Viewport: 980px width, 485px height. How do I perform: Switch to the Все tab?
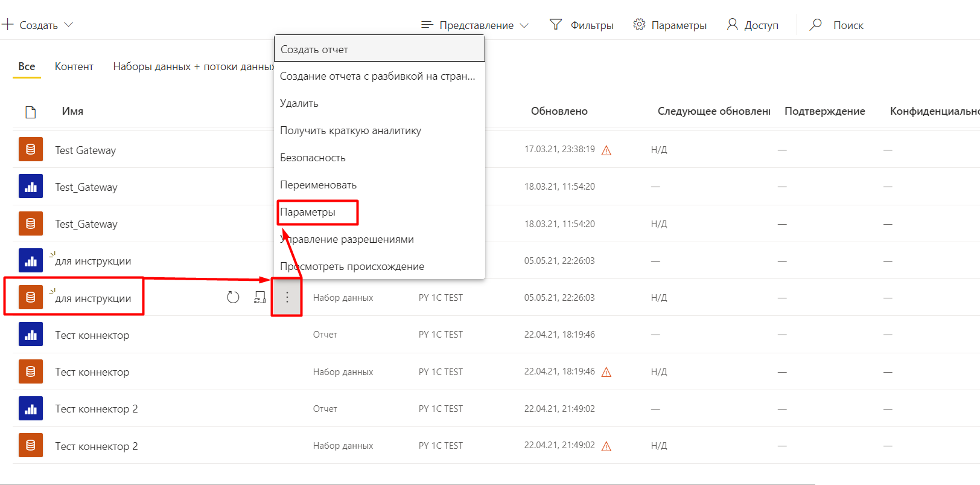coord(27,66)
